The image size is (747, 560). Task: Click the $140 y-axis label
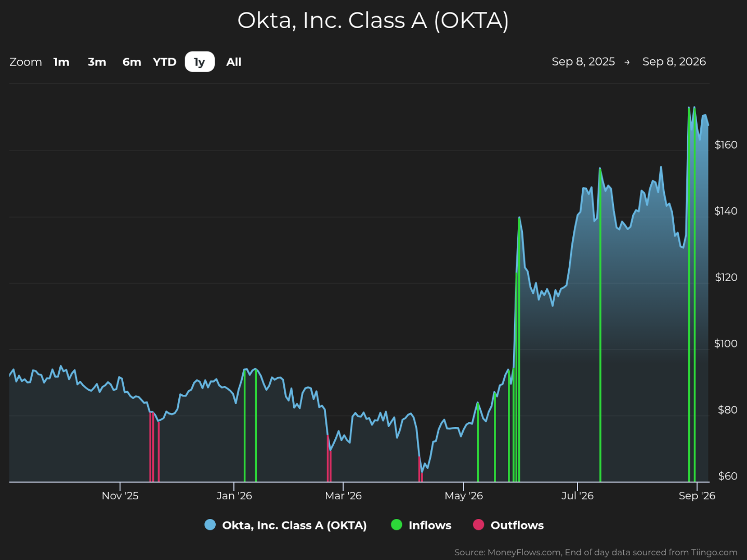point(726,211)
